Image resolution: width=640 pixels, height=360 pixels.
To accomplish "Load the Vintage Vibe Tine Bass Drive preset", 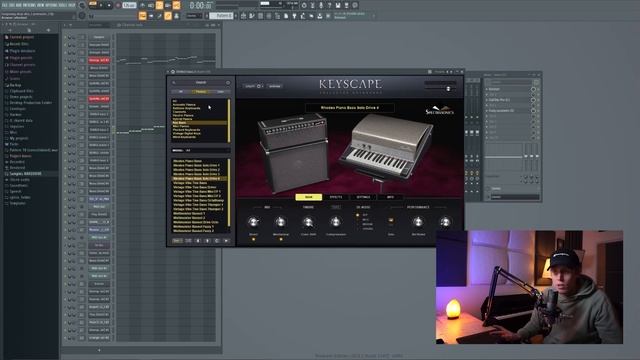I will 195,187.
